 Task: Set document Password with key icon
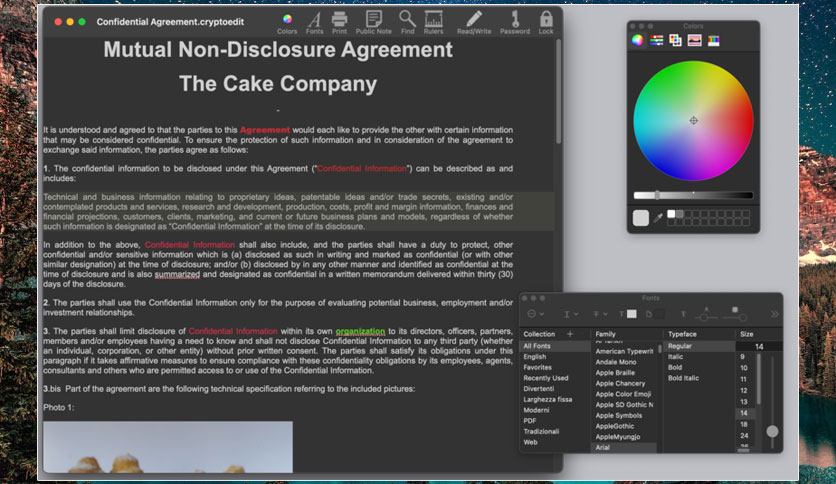click(x=515, y=23)
